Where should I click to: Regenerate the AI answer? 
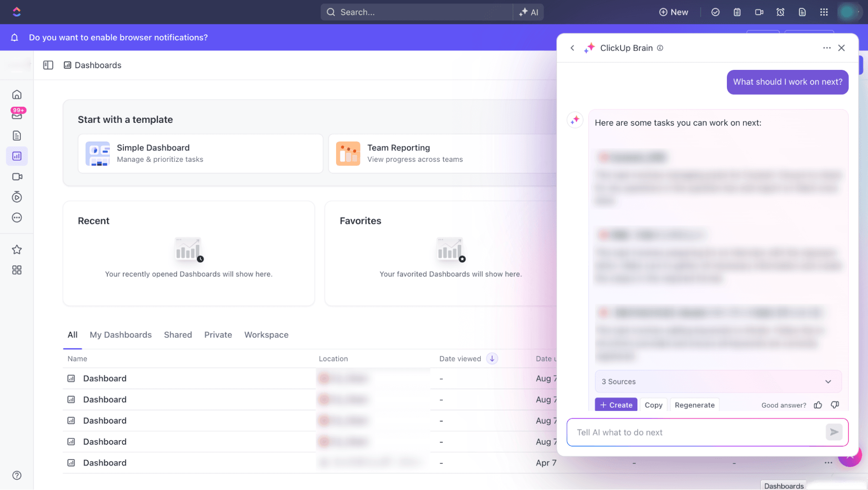point(695,405)
